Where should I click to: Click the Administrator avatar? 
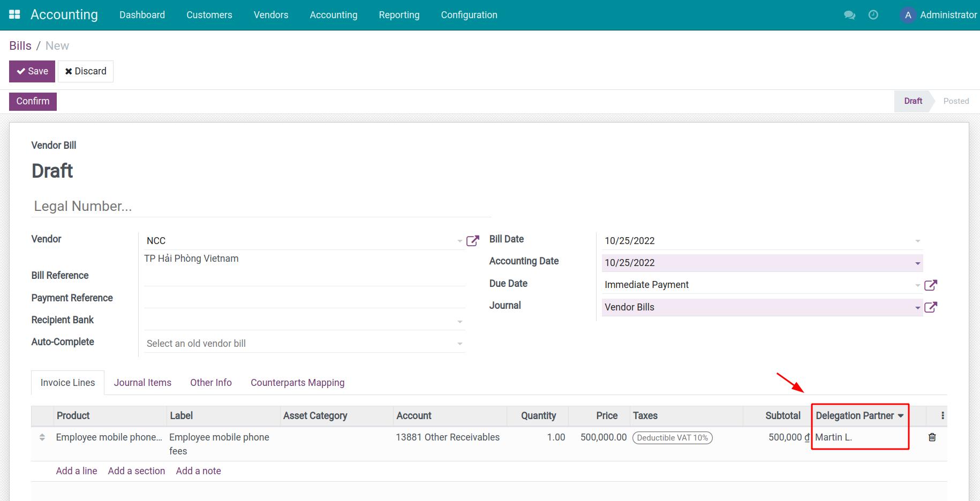click(908, 15)
